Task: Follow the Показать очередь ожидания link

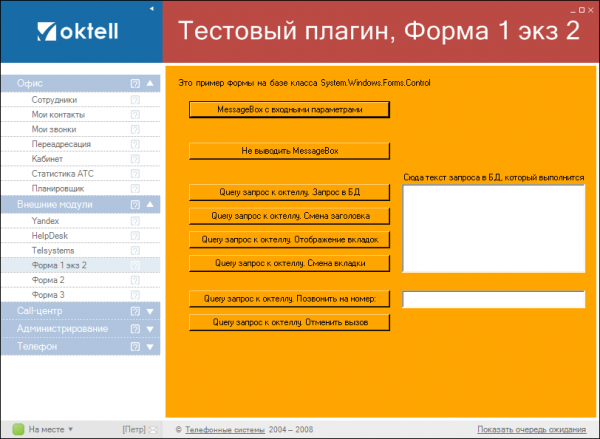Action: 535,429
